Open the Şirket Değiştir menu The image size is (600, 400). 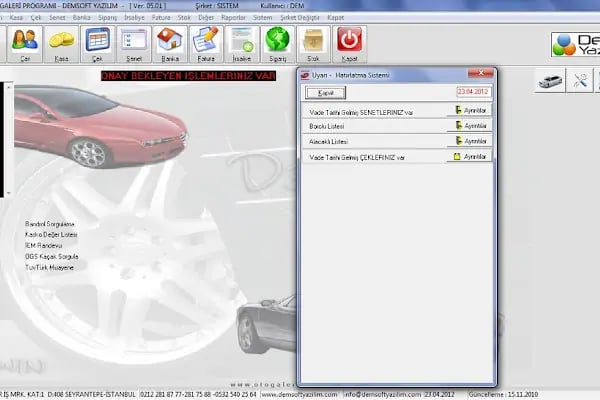(x=300, y=18)
